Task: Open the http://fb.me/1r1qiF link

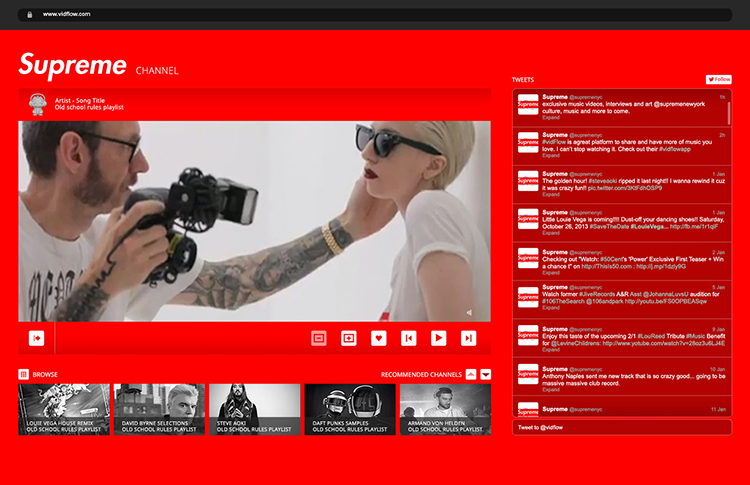Action: tap(694, 226)
